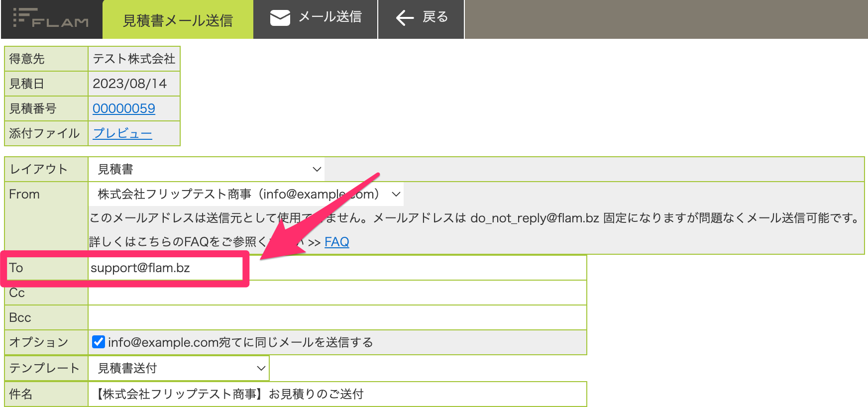Viewport: 868px width, 407px height.
Task: Click the 得意先 row label
Action: [x=27, y=59]
